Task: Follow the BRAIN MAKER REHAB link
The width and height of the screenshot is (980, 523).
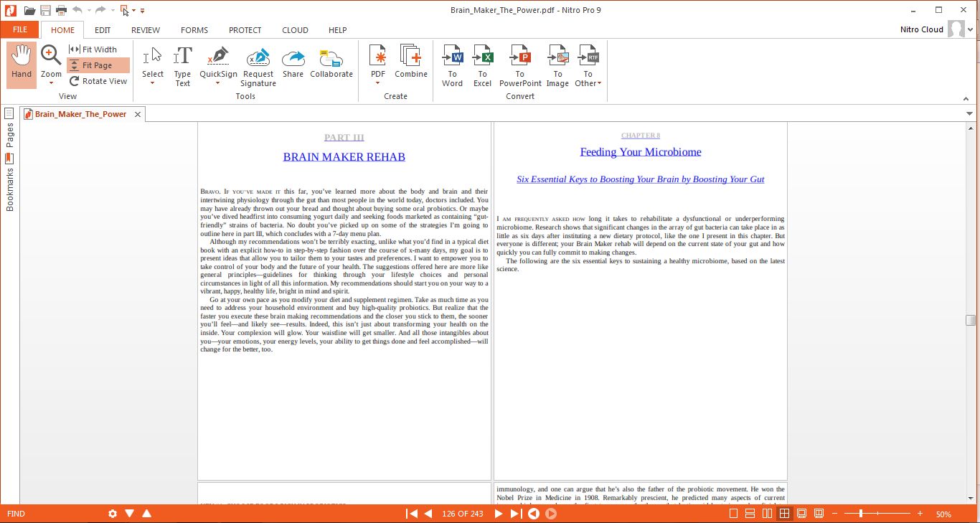Action: point(344,157)
